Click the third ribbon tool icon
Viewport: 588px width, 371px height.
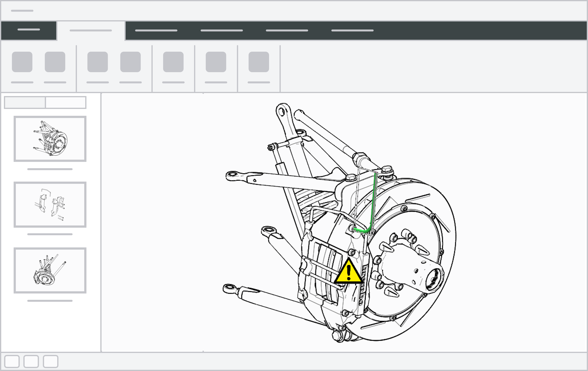[97, 62]
